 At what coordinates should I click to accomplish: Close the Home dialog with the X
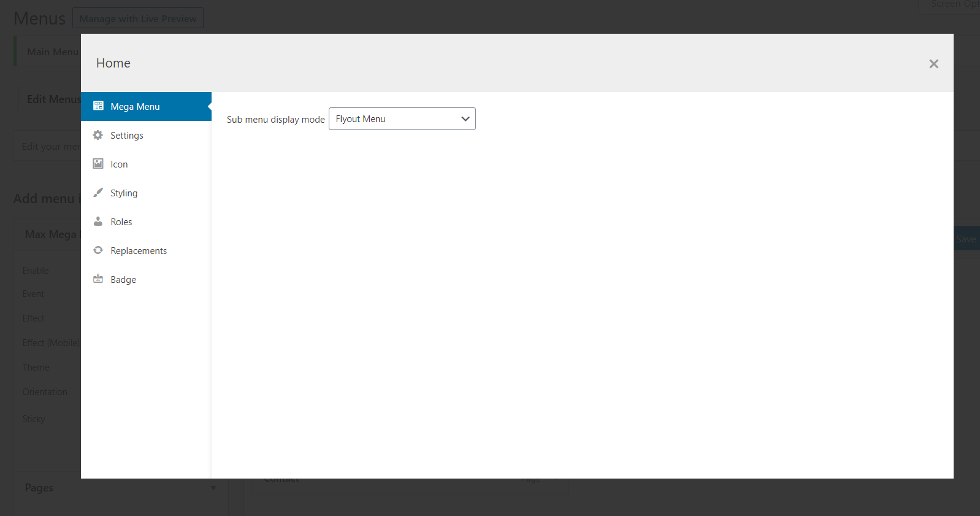click(x=933, y=64)
